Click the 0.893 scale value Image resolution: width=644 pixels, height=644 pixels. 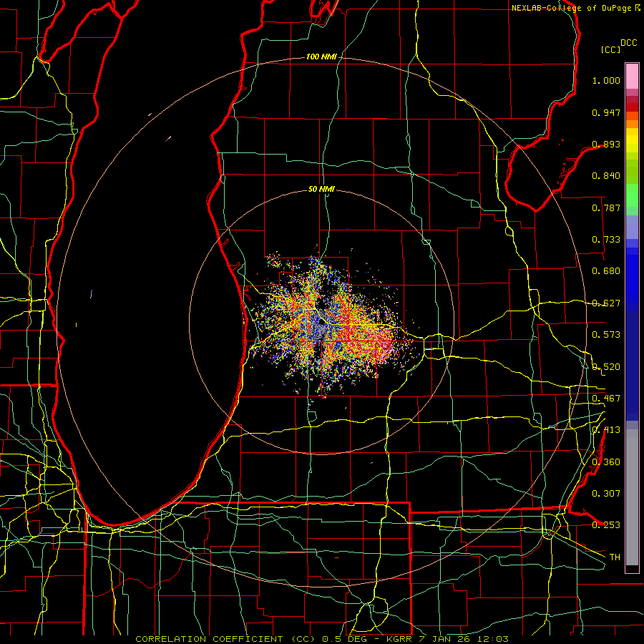pyautogui.click(x=606, y=144)
